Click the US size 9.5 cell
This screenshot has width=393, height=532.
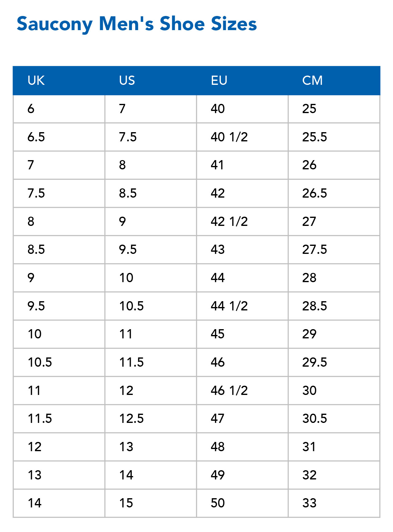(x=151, y=250)
